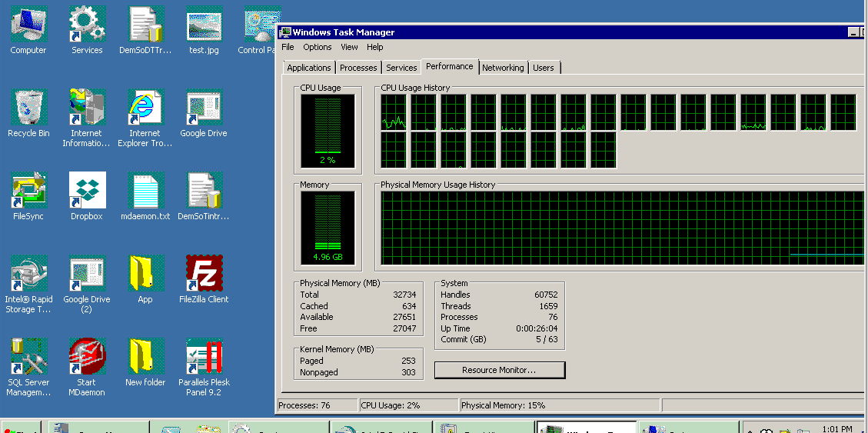
Task: Click the Available memory value 27651
Action: point(404,318)
